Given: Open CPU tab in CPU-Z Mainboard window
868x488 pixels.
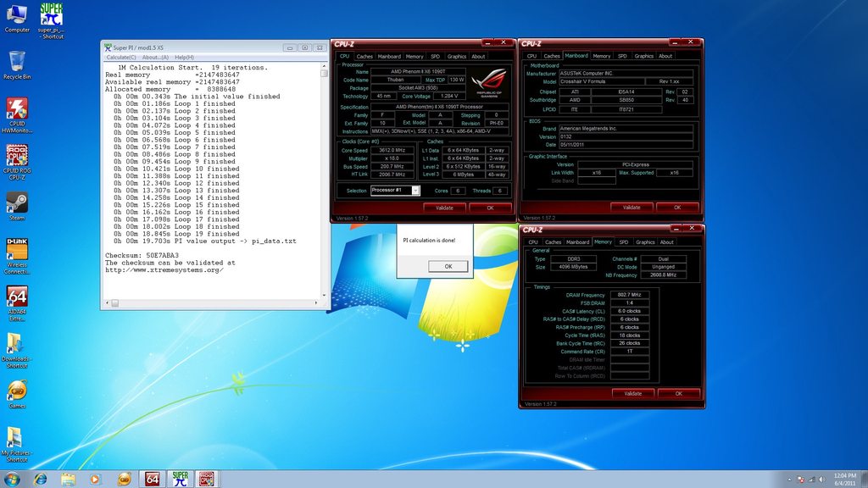Looking at the screenshot, I should (531, 56).
